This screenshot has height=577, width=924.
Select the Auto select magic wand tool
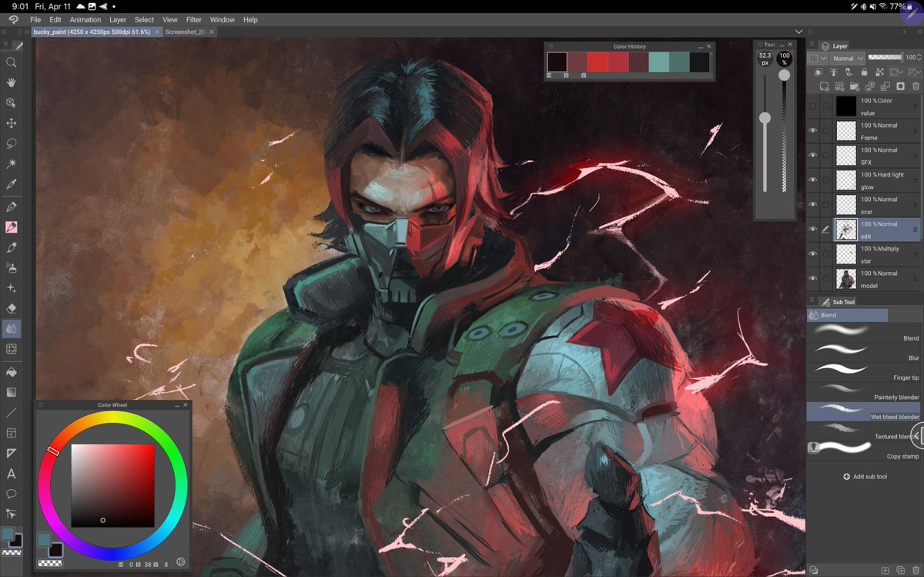12,164
